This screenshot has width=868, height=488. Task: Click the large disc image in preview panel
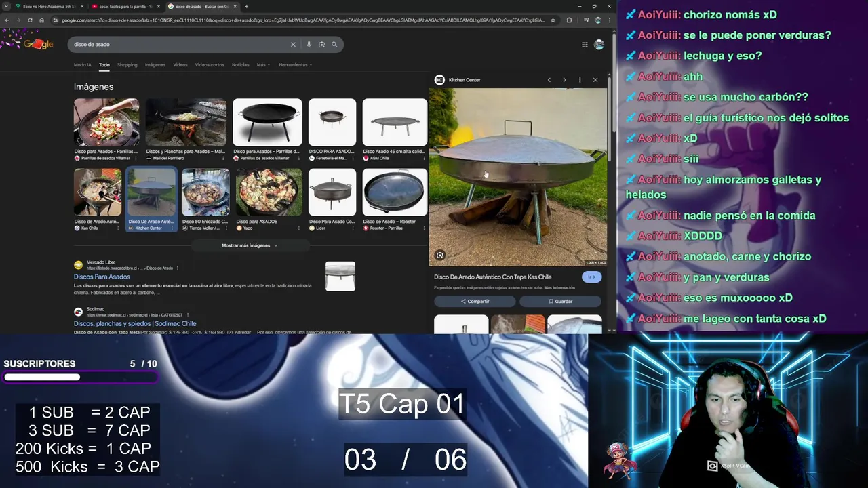coord(518,177)
